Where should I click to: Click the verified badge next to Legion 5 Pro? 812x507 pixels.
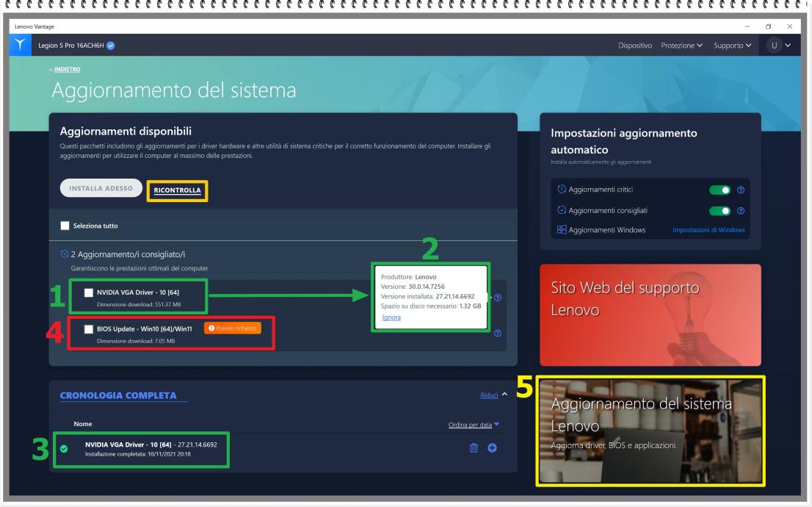point(111,45)
